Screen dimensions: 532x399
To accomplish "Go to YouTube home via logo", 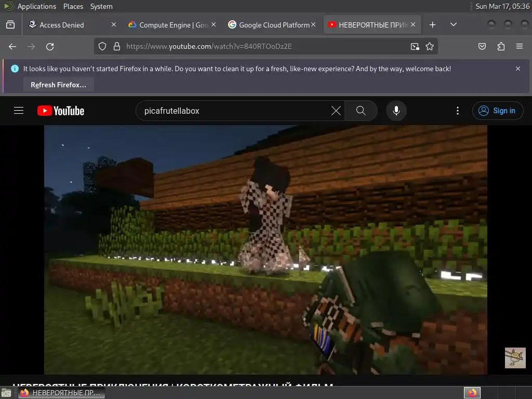I will pyautogui.click(x=61, y=111).
